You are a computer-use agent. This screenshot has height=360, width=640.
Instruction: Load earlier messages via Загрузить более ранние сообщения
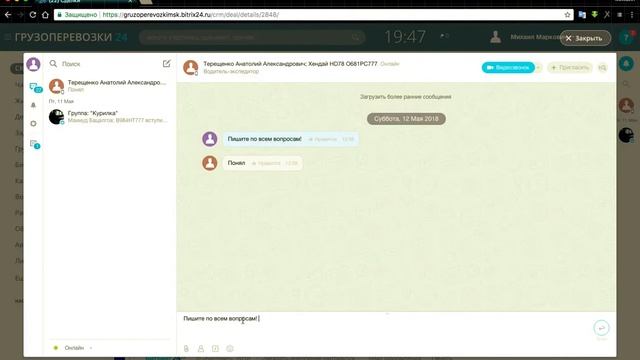[405, 97]
